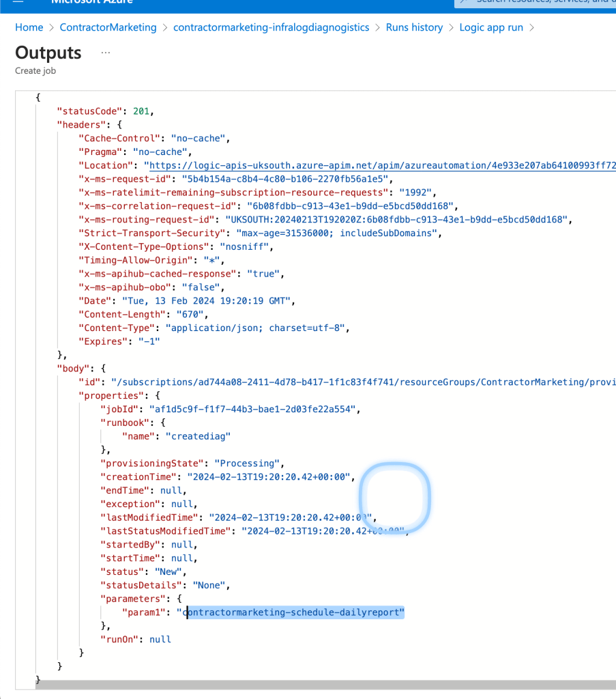The width and height of the screenshot is (616, 699).
Task: Click the provisioningState "Processing" line
Action: tap(192, 463)
